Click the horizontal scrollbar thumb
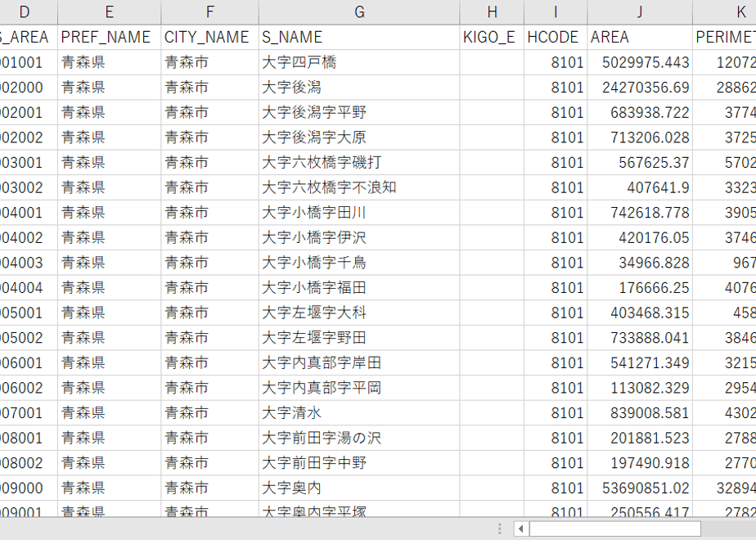Image resolution: width=756 pixels, height=540 pixels. 614,529
